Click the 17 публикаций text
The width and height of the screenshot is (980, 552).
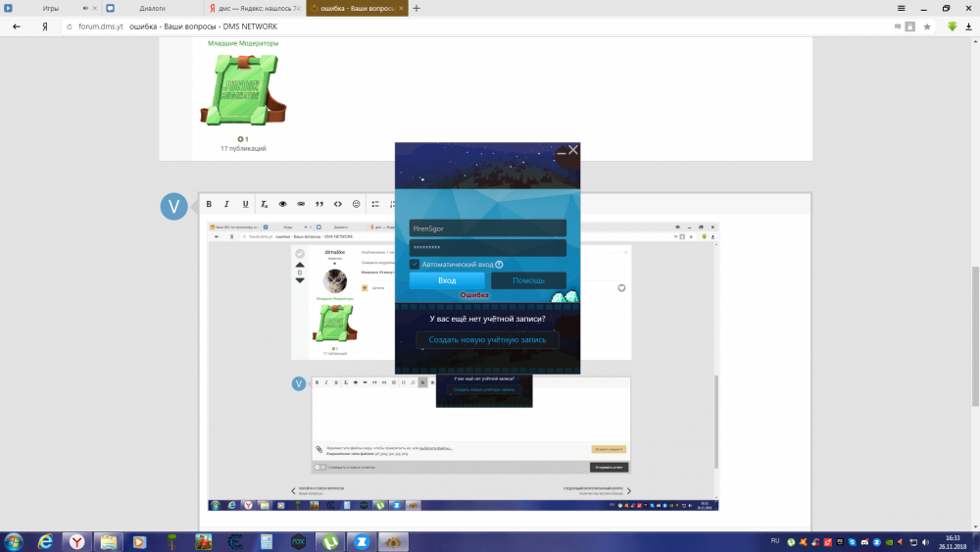tap(243, 149)
